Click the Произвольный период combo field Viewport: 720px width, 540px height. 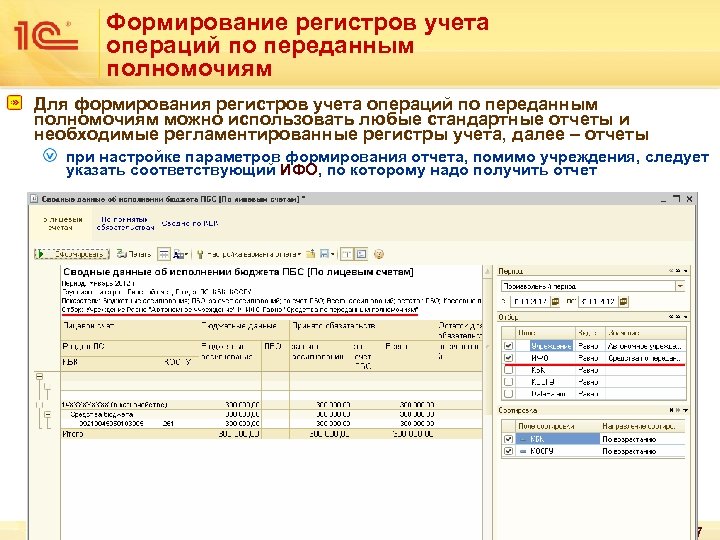tap(588, 286)
